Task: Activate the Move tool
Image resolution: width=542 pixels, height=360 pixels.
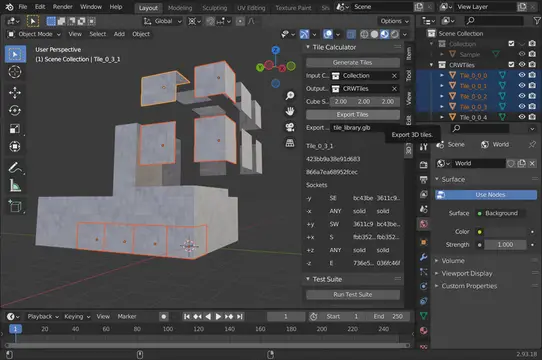Action: [x=15, y=93]
